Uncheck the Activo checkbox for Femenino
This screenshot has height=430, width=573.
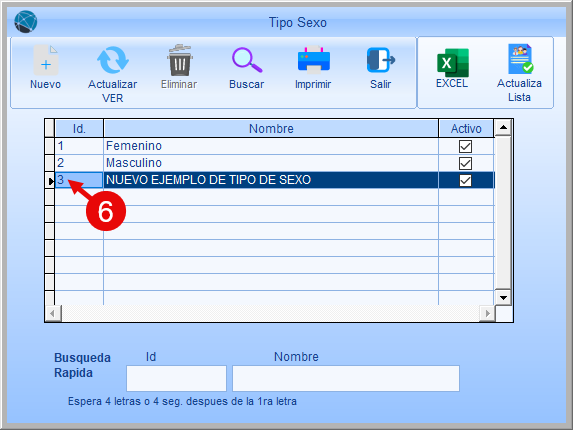pos(465,146)
